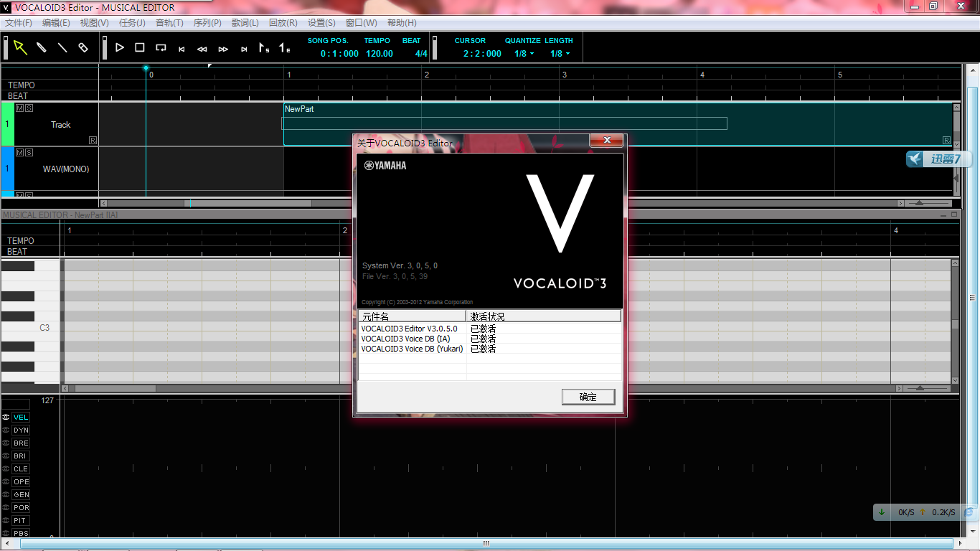Open the 文件(F) menu
The width and height of the screenshot is (980, 551).
(x=19, y=23)
